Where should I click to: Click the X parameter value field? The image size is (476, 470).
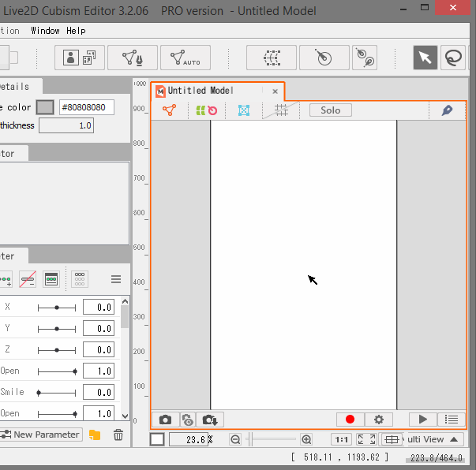tap(99, 308)
